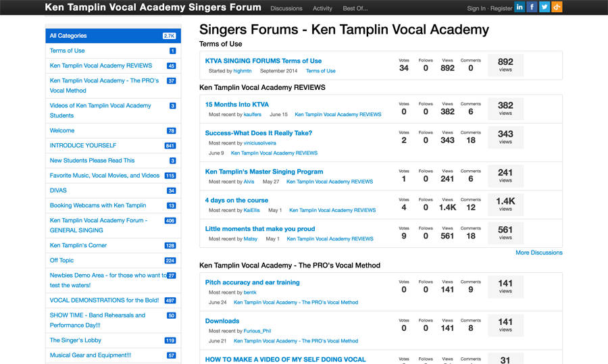Screen dimensions: 608x364
Task: Open the Activity menu item
Action: coord(322,8)
